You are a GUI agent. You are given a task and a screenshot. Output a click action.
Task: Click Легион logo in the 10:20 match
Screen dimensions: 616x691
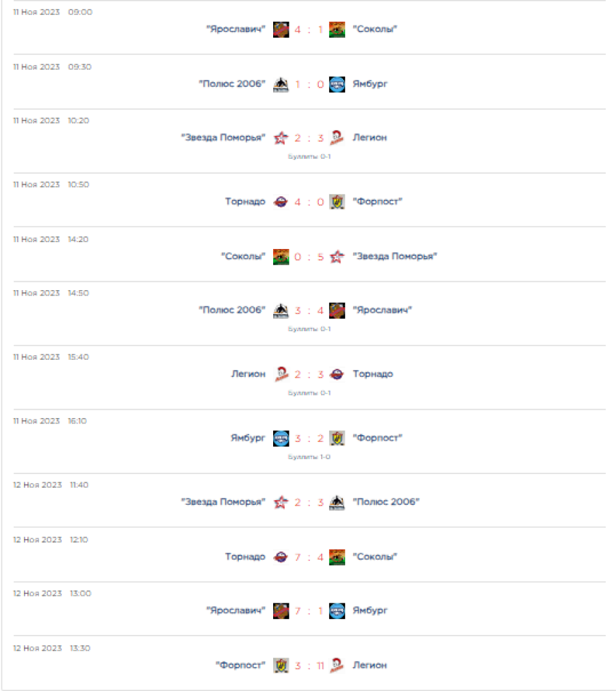pyautogui.click(x=337, y=138)
